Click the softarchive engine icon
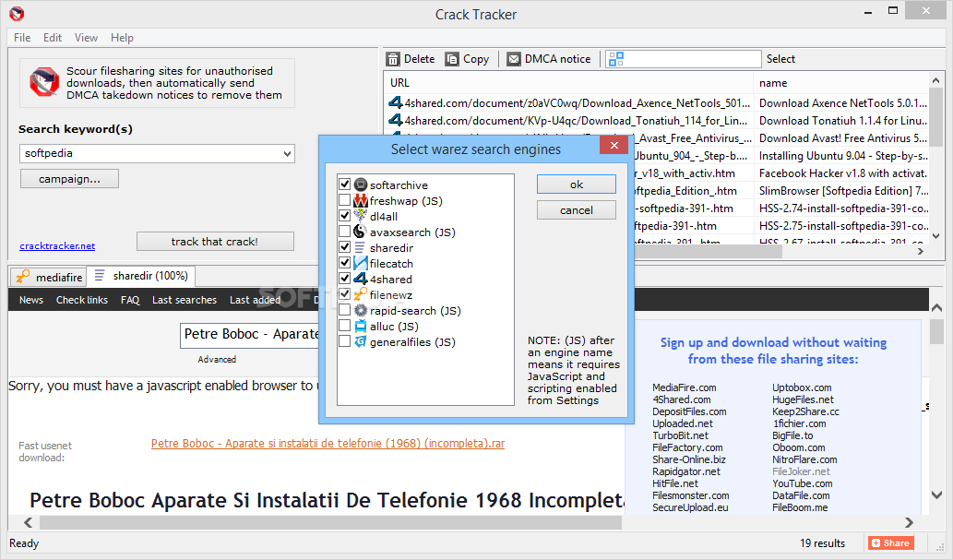This screenshot has width=953, height=560. pyautogui.click(x=361, y=185)
